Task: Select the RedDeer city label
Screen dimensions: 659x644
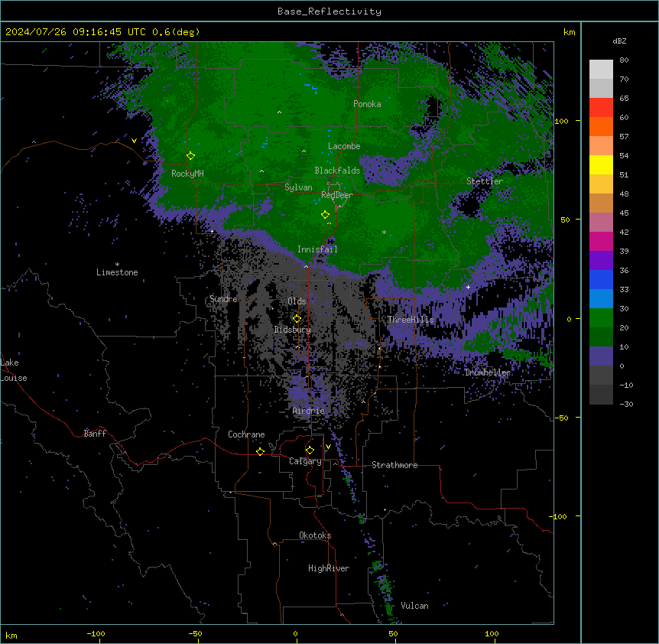Action: (x=336, y=195)
